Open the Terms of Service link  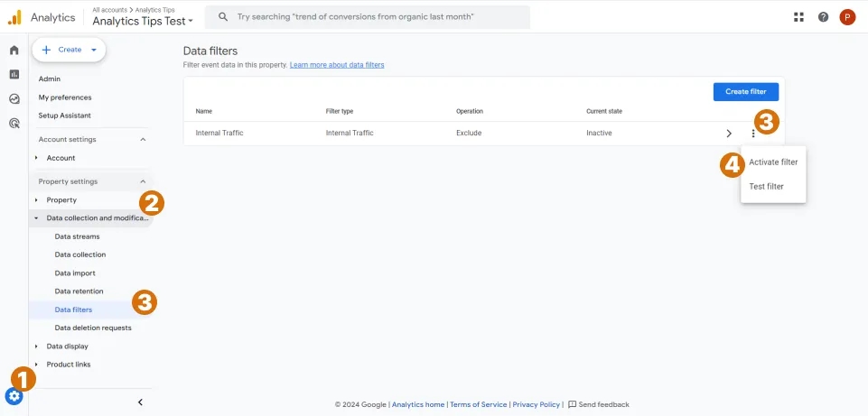pyautogui.click(x=479, y=404)
